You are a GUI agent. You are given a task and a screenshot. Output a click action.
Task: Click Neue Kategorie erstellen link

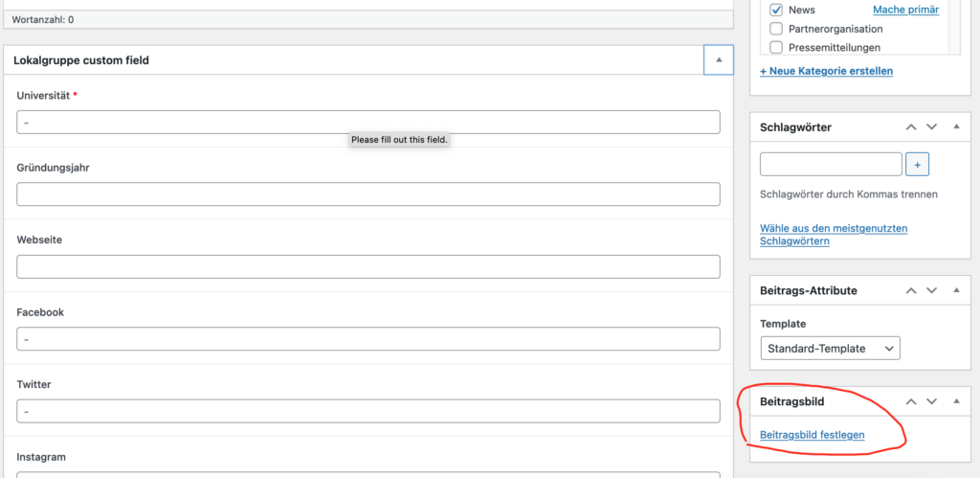click(826, 71)
